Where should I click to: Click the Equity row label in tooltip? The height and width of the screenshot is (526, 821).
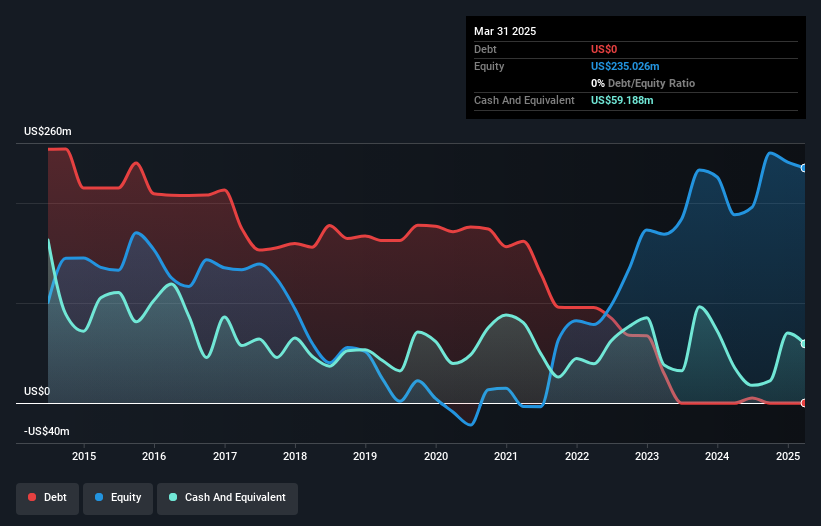coord(489,66)
